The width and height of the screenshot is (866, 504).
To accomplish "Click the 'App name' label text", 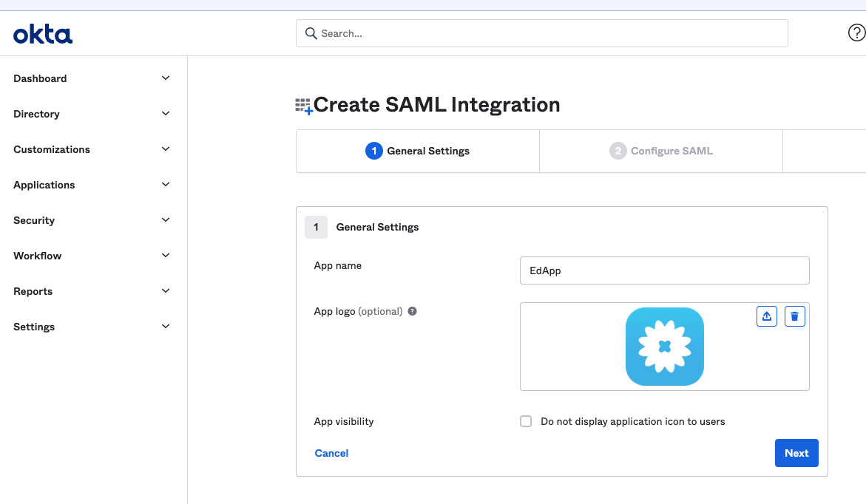I will pos(337,265).
